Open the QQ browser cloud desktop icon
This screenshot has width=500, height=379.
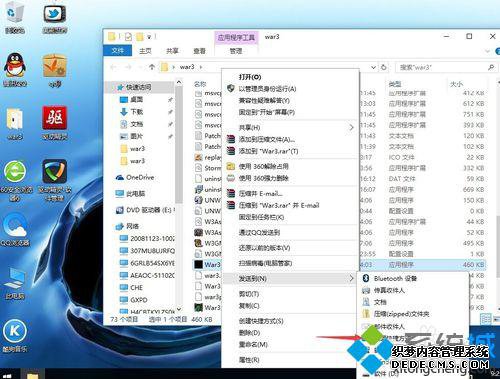click(15, 230)
